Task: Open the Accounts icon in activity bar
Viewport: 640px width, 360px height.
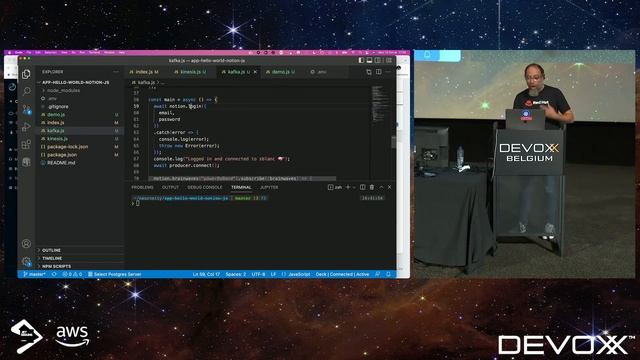Action: tap(26, 244)
